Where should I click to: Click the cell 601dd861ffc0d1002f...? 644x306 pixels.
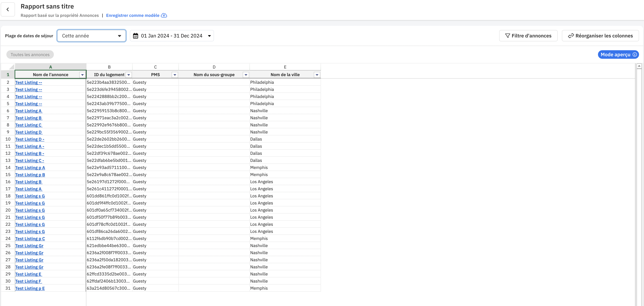[x=109, y=196]
